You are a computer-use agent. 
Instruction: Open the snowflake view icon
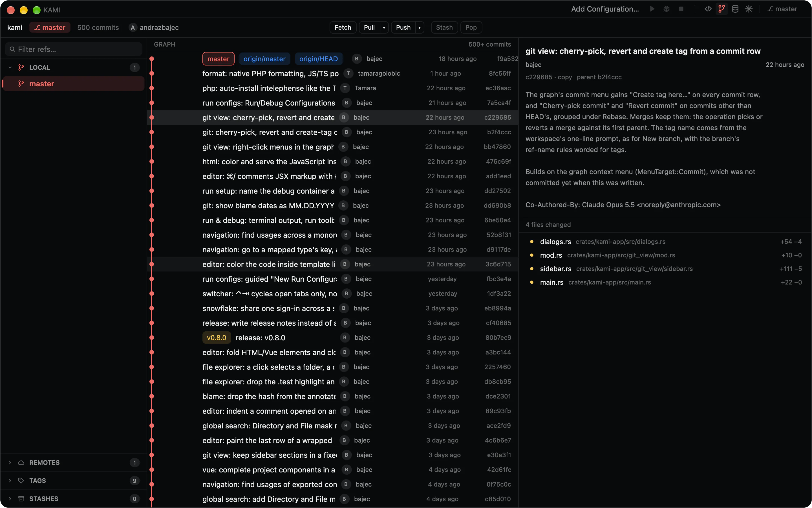749,9
